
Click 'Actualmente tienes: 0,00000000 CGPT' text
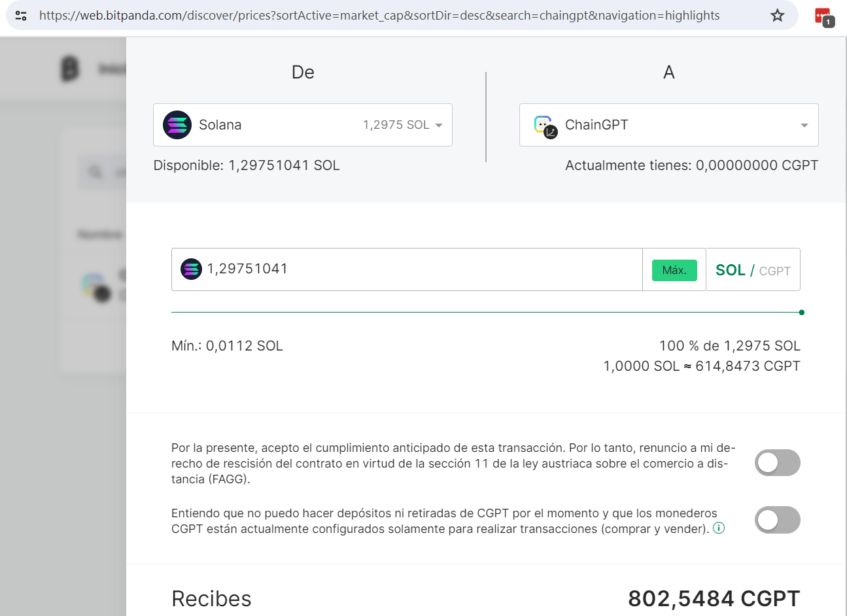(x=691, y=165)
